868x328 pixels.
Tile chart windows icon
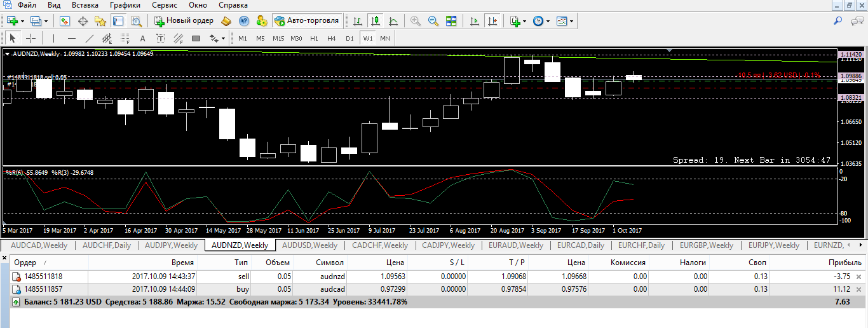click(x=451, y=21)
